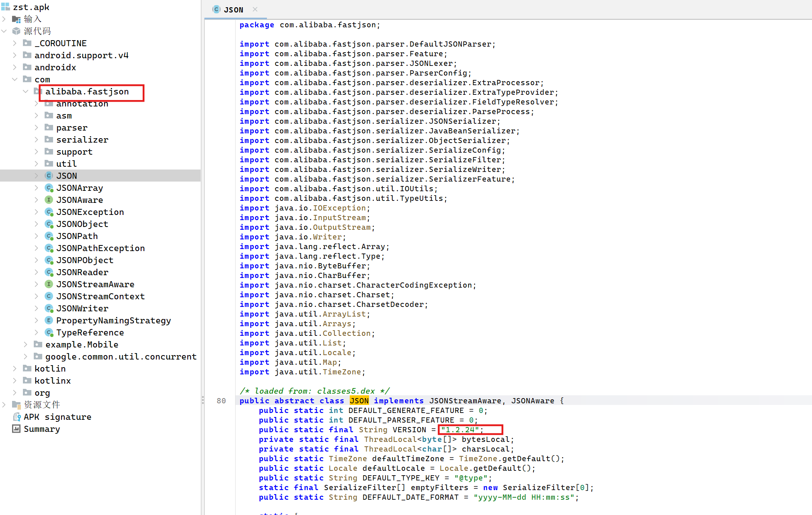Image resolution: width=812 pixels, height=515 pixels.
Task: Click the JSONArray class icon
Action: pyautogui.click(x=49, y=188)
